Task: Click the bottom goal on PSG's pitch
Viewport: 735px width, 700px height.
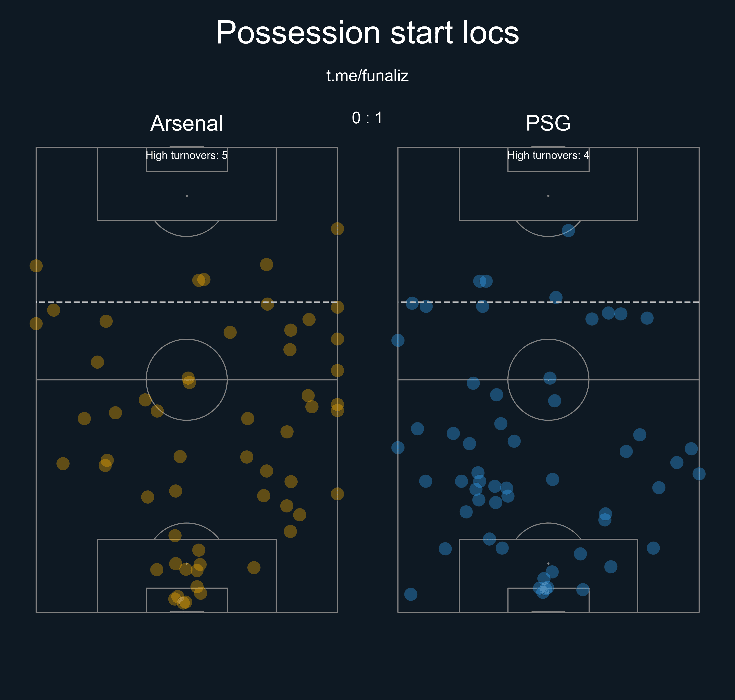Action: (x=548, y=612)
